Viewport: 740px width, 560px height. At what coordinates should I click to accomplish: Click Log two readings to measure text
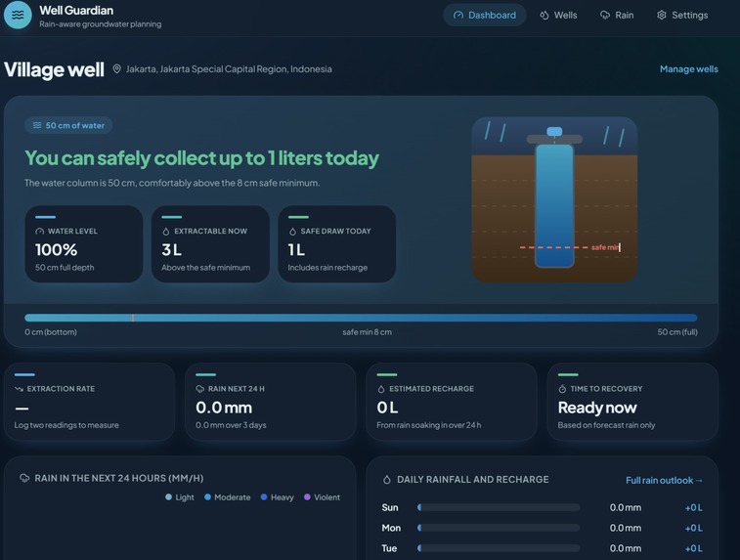(66, 425)
